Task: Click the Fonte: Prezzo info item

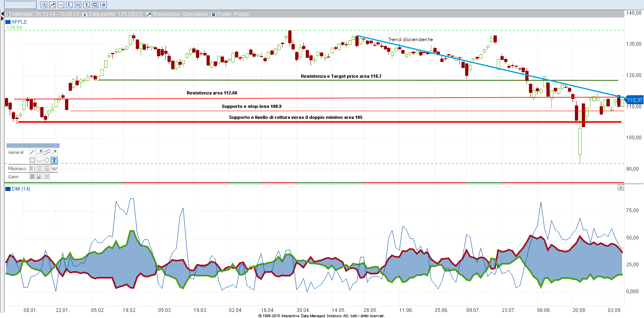Action: point(230,14)
